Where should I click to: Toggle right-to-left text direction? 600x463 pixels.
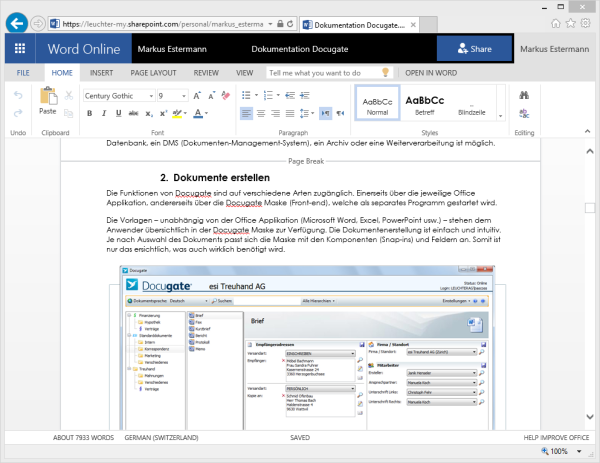click(340, 113)
